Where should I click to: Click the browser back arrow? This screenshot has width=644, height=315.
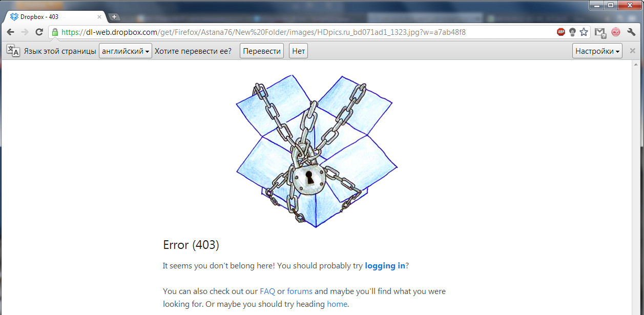(x=10, y=32)
